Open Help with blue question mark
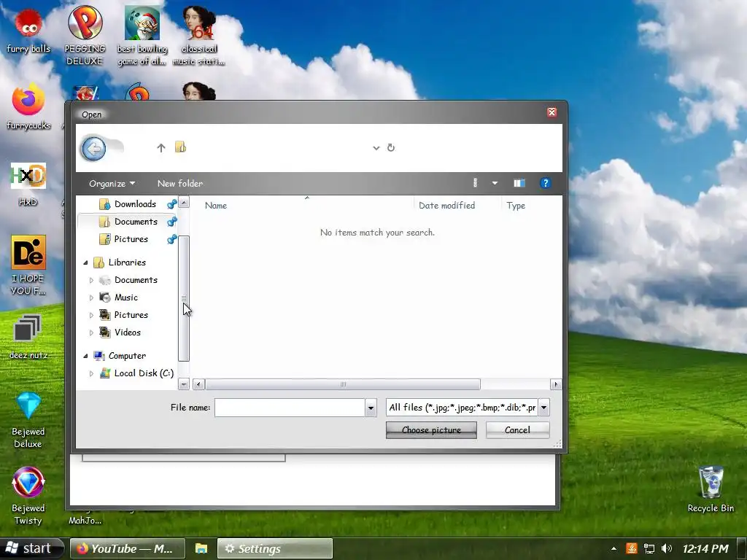This screenshot has width=747, height=560. 545,183
